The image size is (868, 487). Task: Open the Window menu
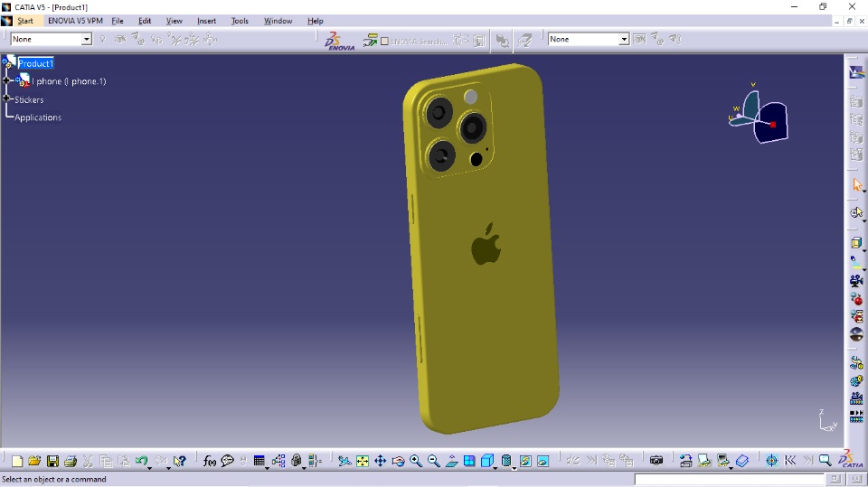coord(278,21)
